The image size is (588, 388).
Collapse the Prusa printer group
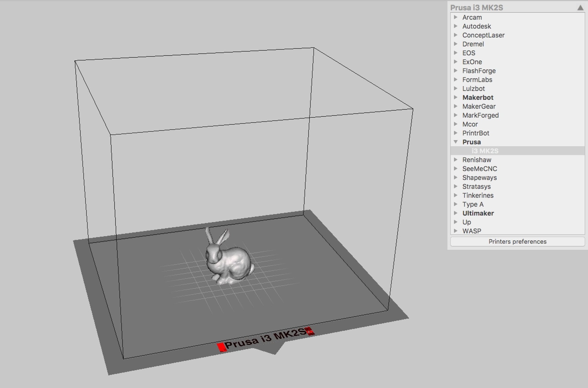click(455, 142)
